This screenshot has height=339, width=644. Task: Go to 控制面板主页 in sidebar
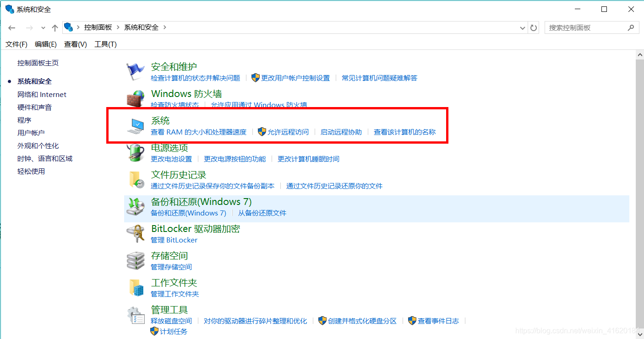38,63
